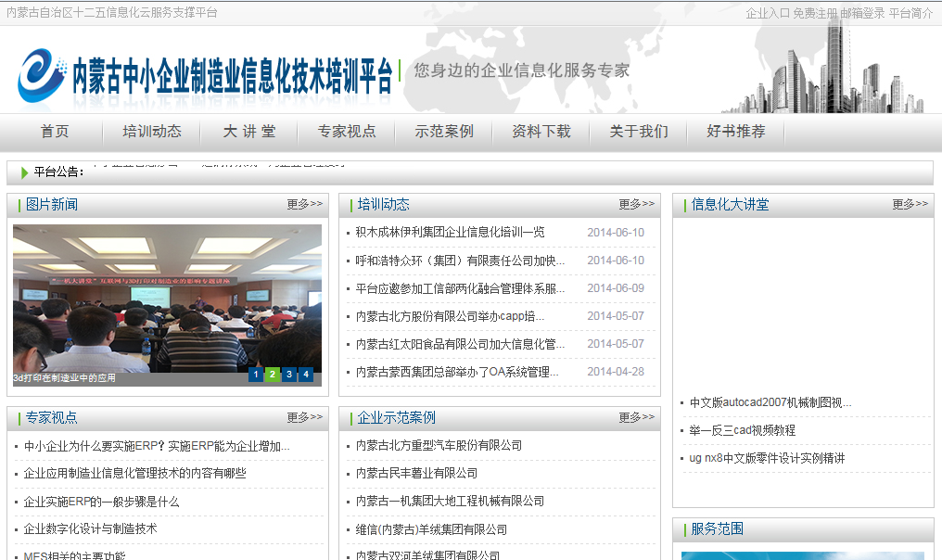Click the site logo icon
This screenshot has height=560, width=942.
[42, 74]
